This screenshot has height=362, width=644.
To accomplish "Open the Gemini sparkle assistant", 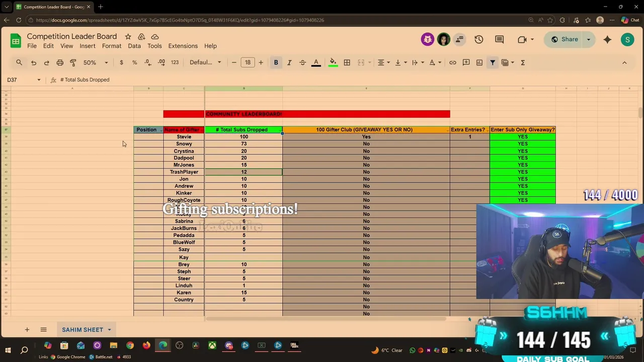I will (x=607, y=39).
